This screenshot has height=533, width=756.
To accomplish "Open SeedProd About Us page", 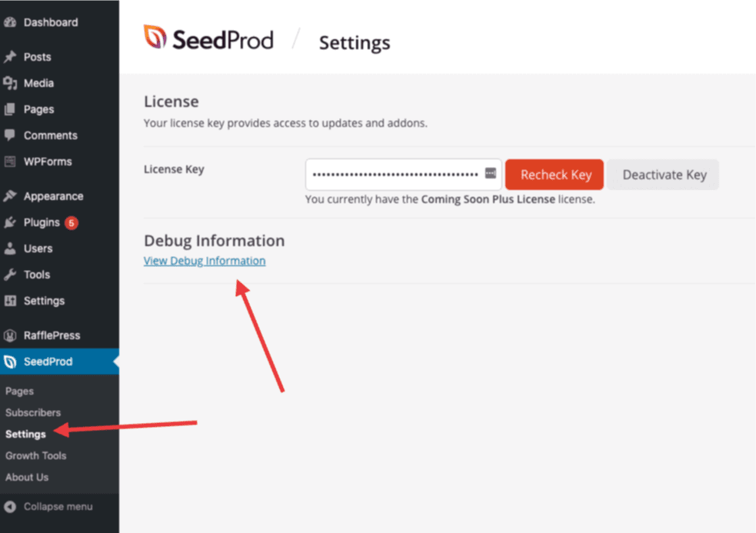I will point(27,477).
